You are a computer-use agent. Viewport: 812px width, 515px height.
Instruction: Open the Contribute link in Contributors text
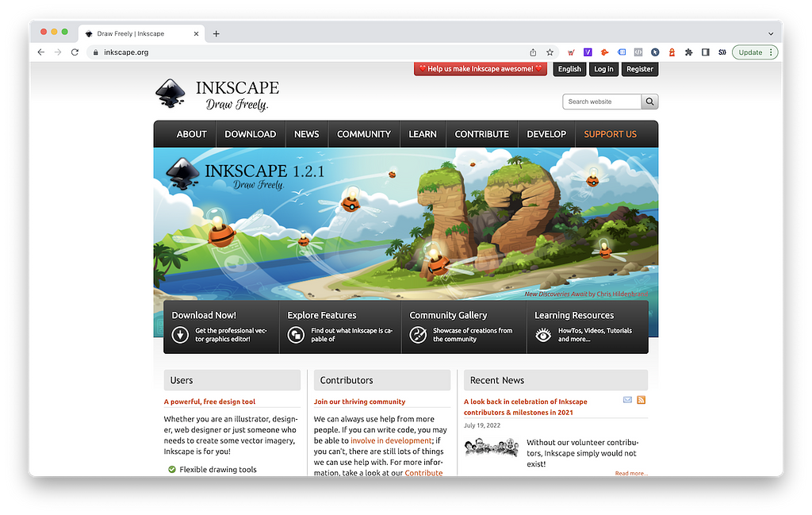[x=423, y=472]
